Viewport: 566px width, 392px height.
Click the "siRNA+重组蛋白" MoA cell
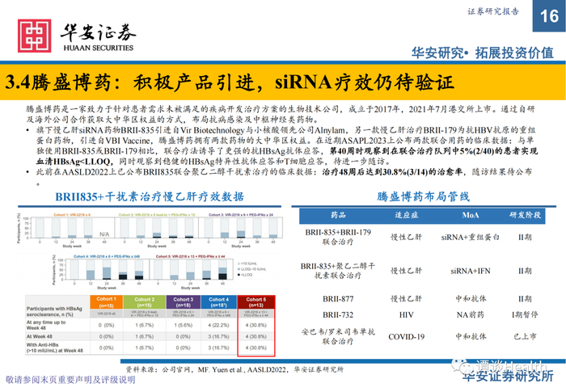pyautogui.click(x=471, y=237)
